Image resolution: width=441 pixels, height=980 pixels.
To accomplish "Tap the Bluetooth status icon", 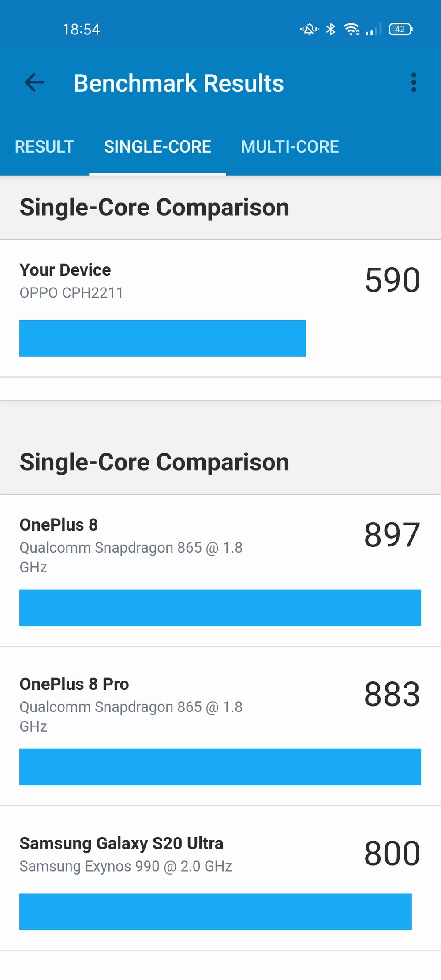I will pos(330,30).
